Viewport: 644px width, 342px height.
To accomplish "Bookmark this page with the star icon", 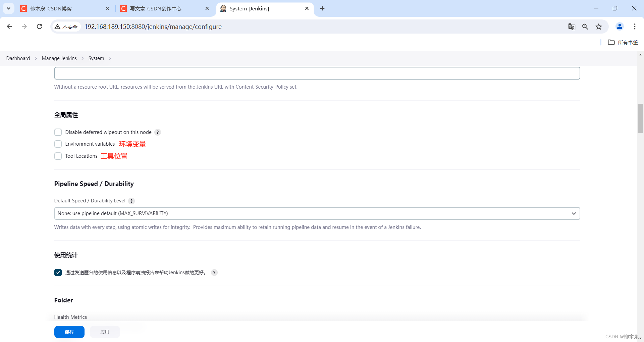I will click(x=599, y=27).
